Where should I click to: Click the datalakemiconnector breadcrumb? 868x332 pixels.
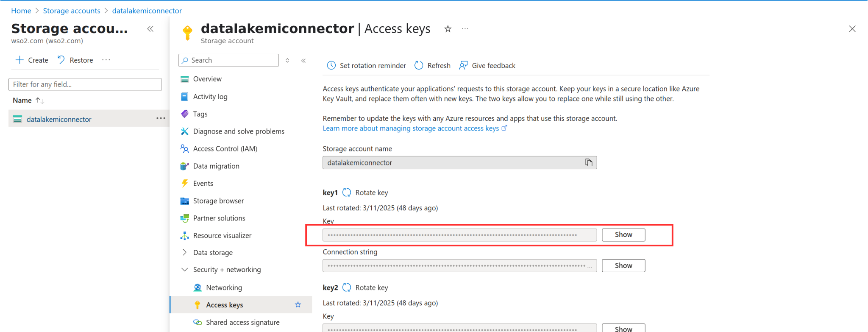(x=147, y=11)
